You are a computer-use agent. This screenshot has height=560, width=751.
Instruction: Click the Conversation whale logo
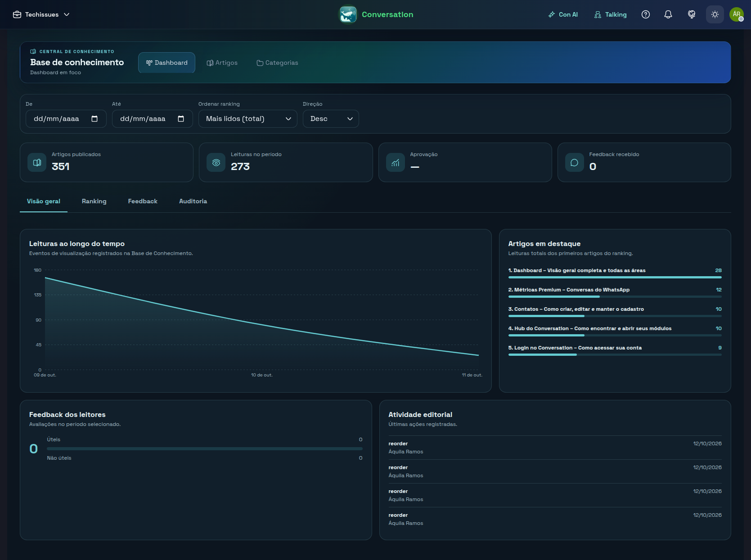[x=348, y=14]
